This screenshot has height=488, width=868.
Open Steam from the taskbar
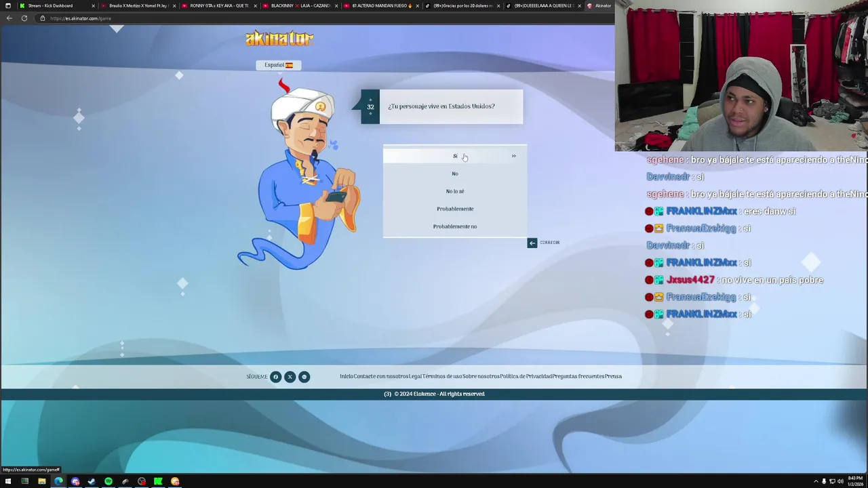[92, 481]
